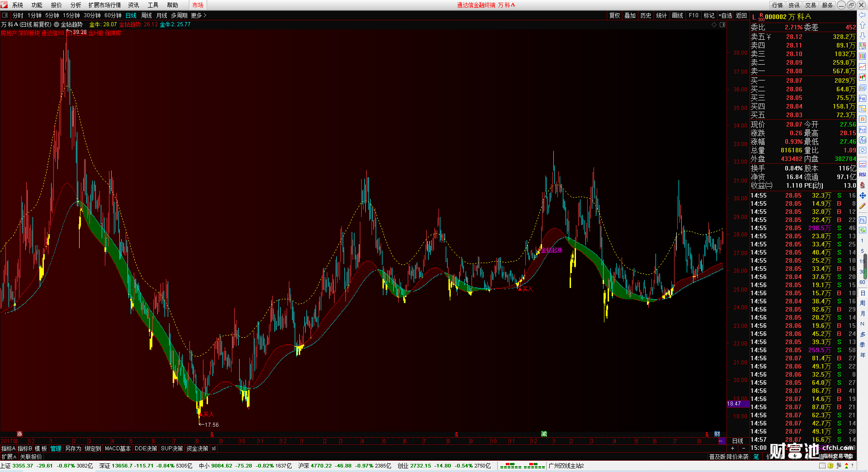Open the candlestick chart icon in sidebar

point(863,77)
